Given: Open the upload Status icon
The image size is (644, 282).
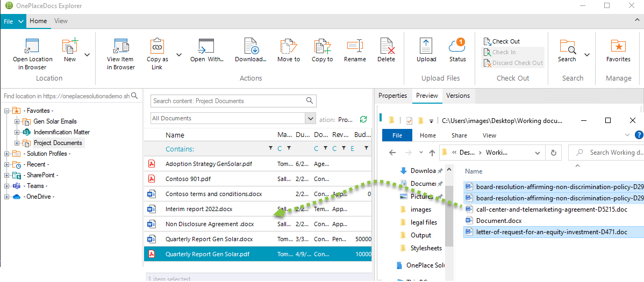Looking at the screenshot, I should pos(457,50).
